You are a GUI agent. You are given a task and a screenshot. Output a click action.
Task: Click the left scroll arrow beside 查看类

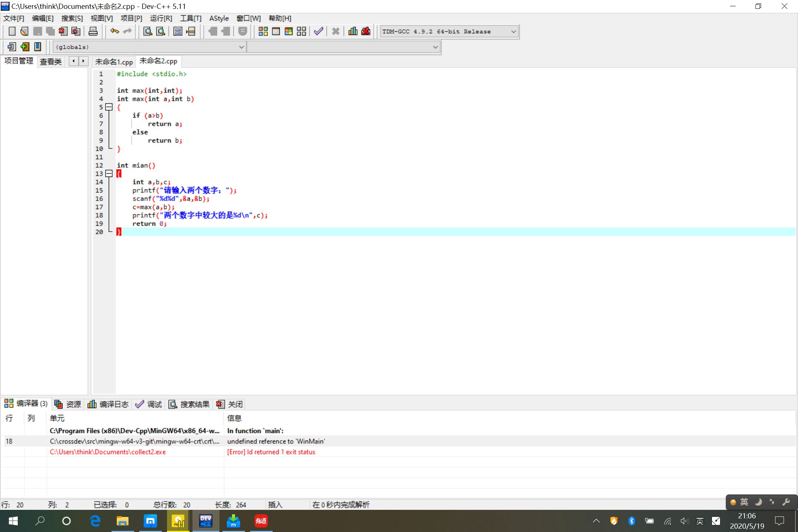point(74,61)
